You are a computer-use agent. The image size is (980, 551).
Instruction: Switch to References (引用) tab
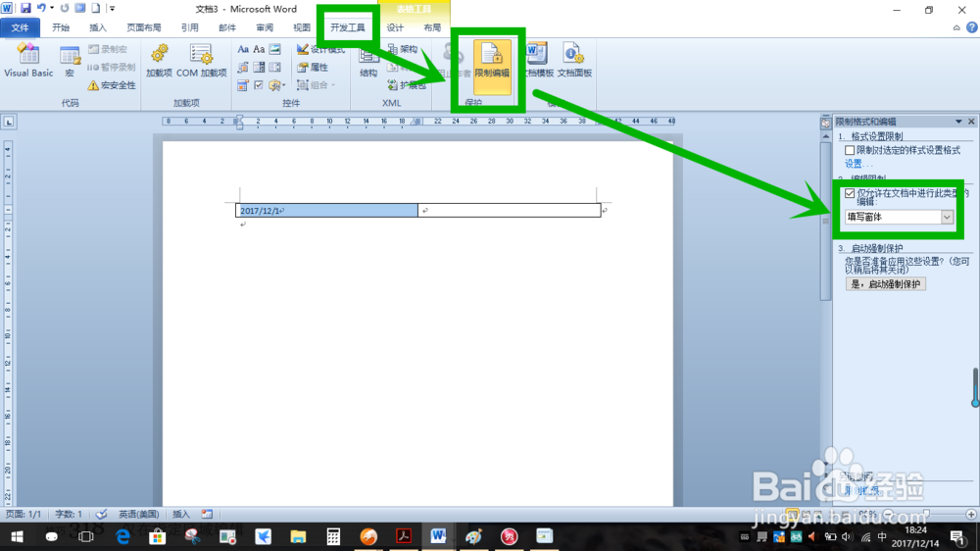click(189, 27)
